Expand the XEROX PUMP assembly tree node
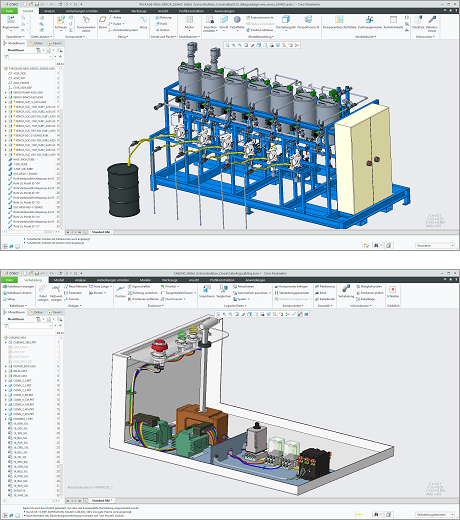 pos(6,92)
